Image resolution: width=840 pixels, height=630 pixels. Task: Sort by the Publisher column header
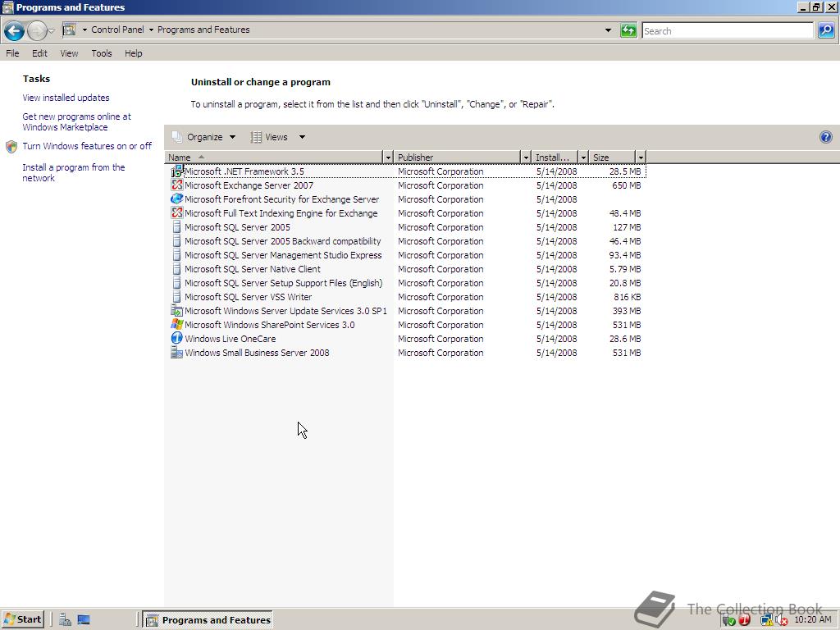click(x=457, y=157)
